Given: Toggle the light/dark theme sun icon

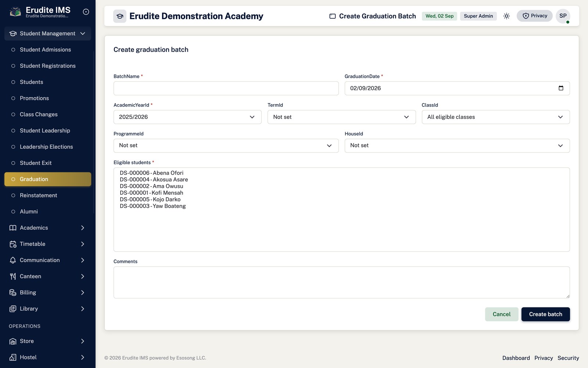Looking at the screenshot, I should [x=506, y=16].
